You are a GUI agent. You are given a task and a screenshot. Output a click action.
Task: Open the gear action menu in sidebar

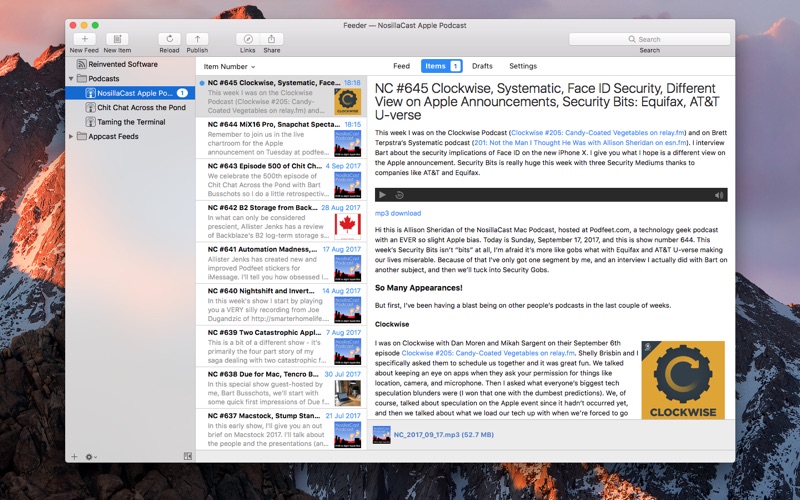[90, 456]
